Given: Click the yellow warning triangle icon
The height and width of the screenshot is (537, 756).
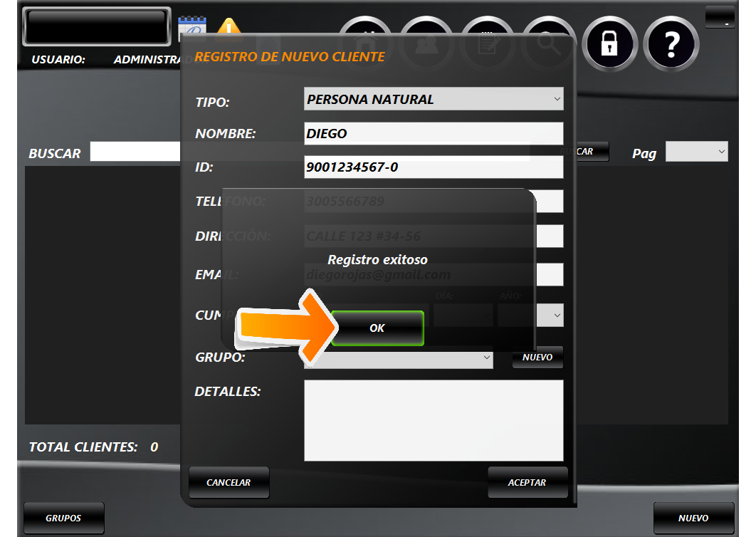Looking at the screenshot, I should click(x=229, y=27).
